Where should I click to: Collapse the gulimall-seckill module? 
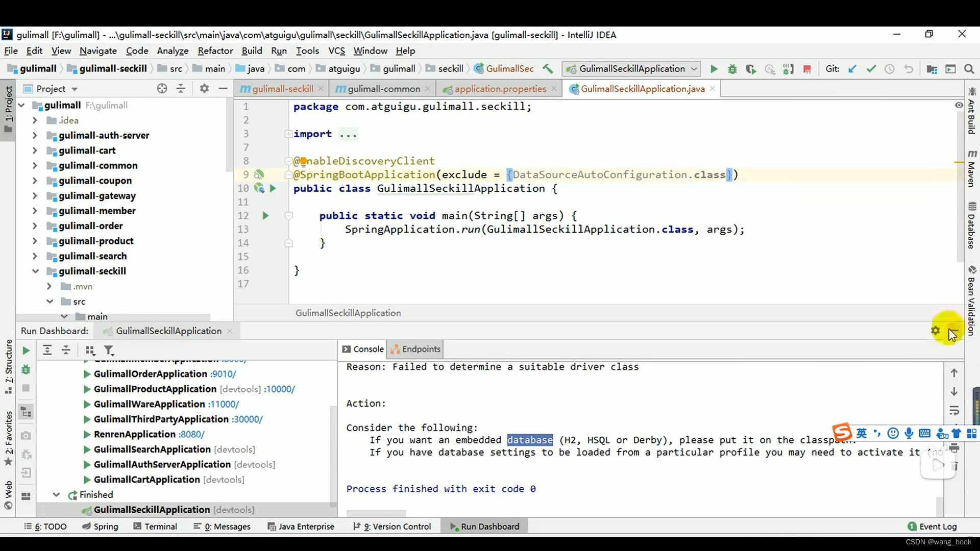coord(35,271)
